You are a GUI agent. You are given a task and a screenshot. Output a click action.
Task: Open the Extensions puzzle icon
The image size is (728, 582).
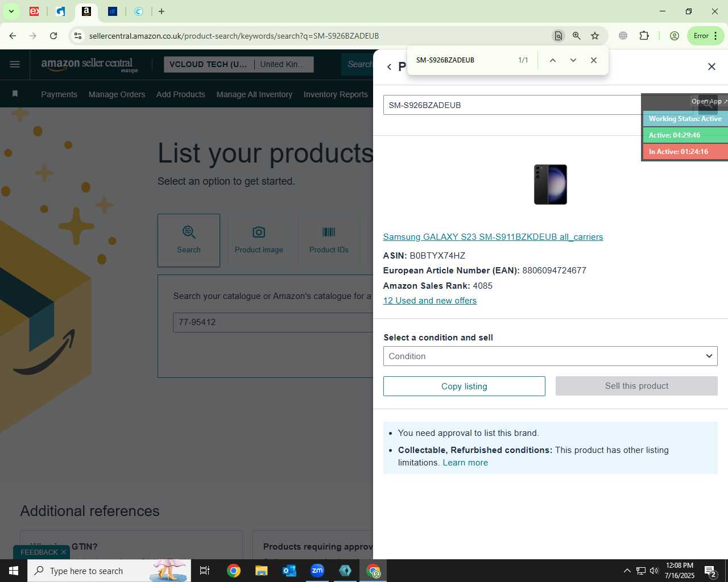click(644, 36)
